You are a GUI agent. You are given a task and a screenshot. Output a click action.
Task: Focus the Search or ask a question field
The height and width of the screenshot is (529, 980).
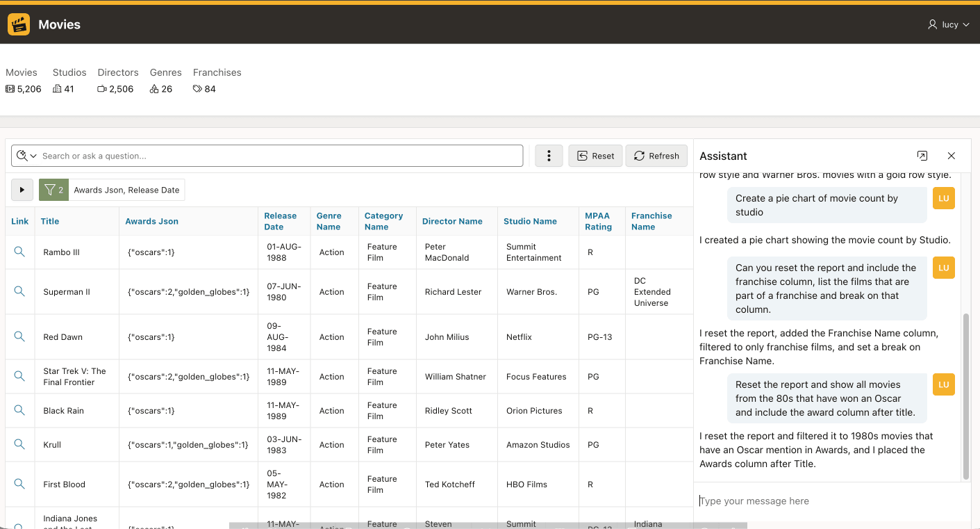[281, 156]
